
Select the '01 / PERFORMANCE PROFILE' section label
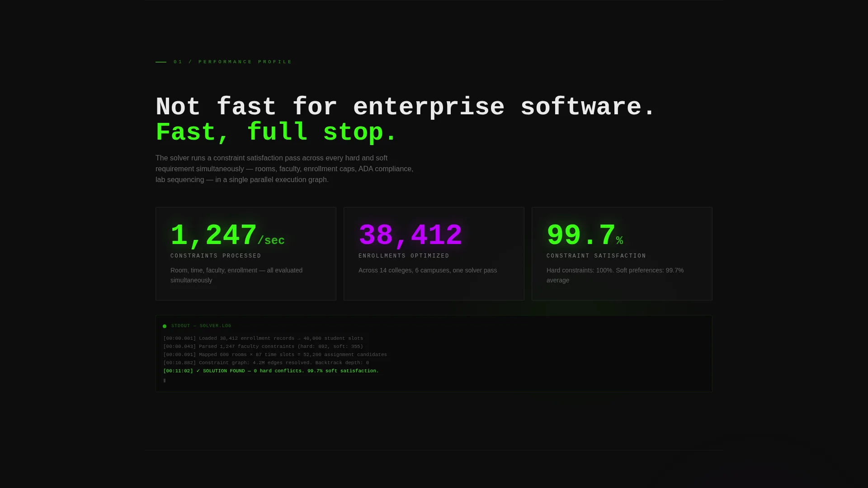tap(233, 62)
